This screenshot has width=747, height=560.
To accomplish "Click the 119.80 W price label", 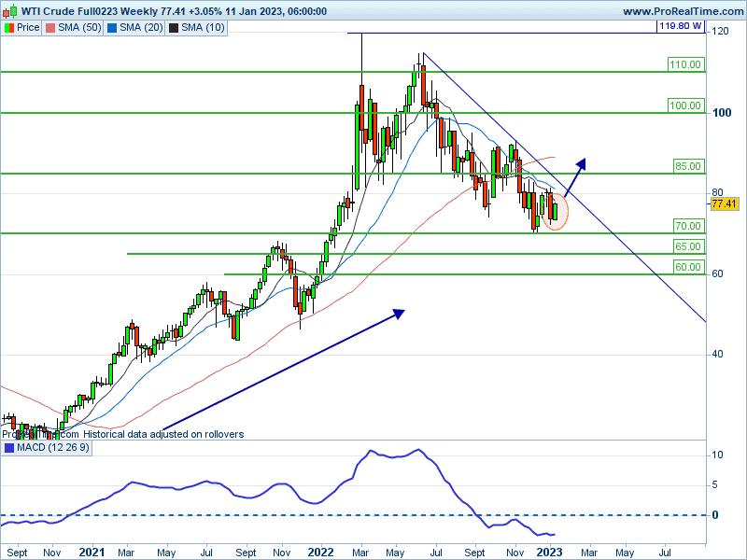I will [679, 27].
